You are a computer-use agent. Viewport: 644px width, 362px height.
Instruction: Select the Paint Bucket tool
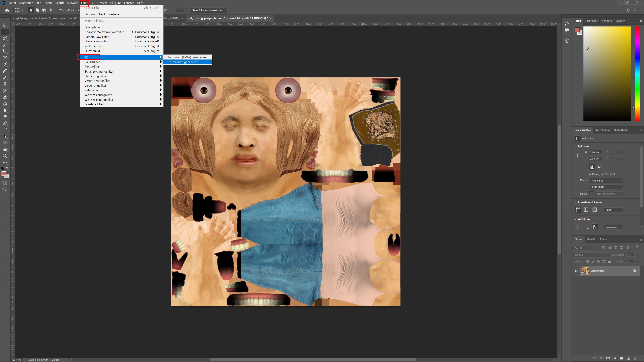(x=5, y=104)
